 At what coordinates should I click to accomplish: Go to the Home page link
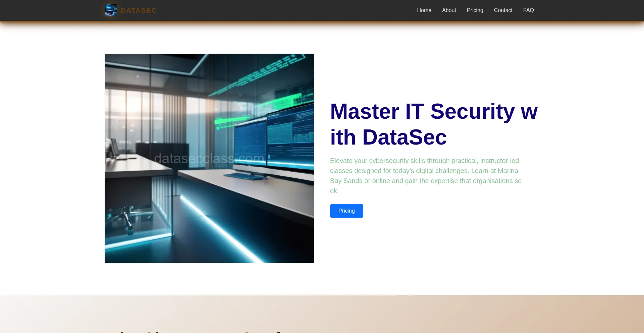[424, 10]
